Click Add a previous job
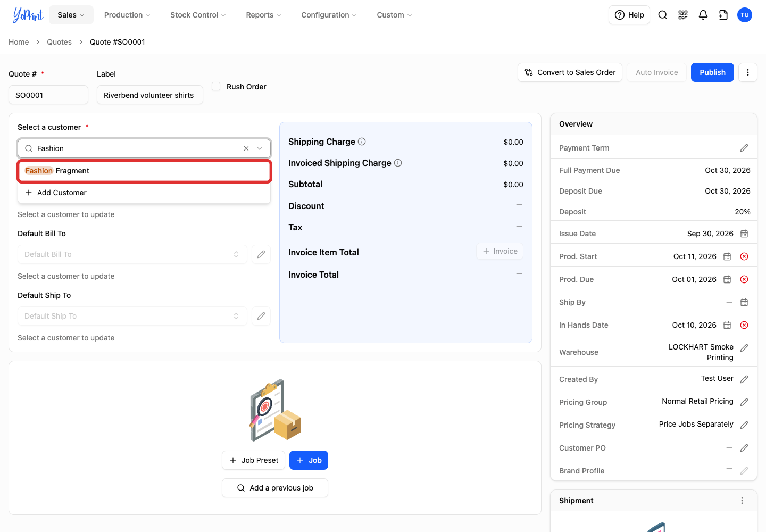Image resolution: width=766 pixels, height=532 pixels. 275,488
